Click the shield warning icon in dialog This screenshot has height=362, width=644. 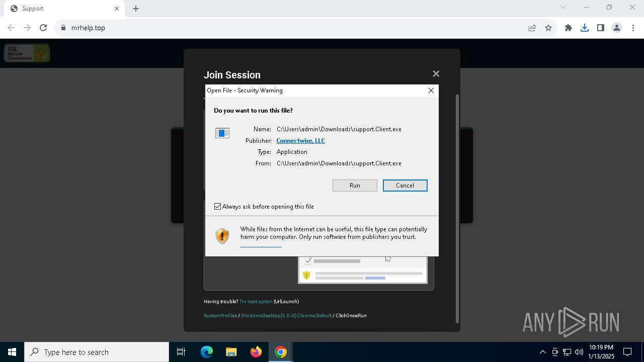[x=222, y=235]
